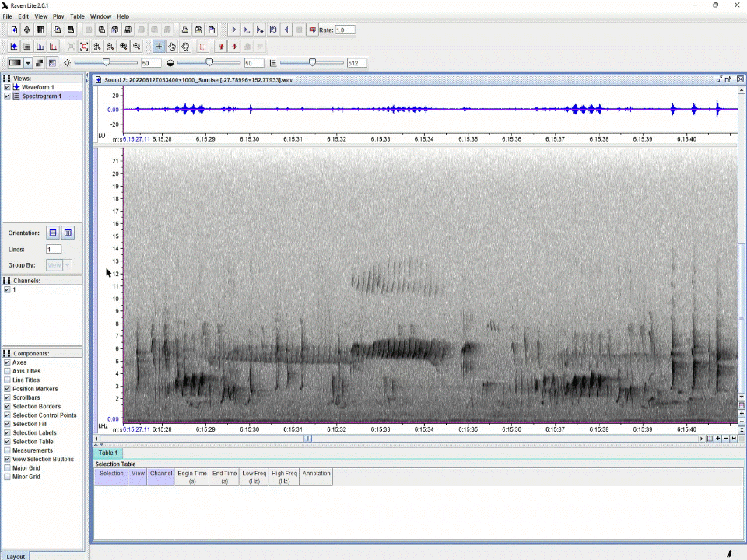Enable the Measurements checkbox

pos(7,450)
